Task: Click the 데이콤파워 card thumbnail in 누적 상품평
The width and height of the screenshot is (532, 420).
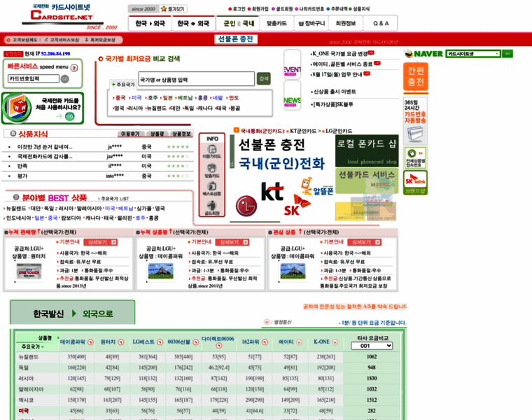Action: point(161,271)
